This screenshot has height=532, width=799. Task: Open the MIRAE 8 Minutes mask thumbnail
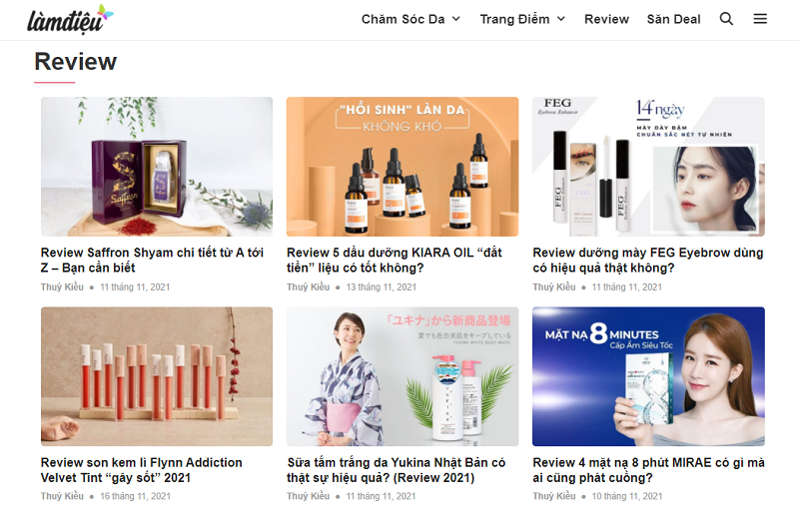click(x=648, y=376)
